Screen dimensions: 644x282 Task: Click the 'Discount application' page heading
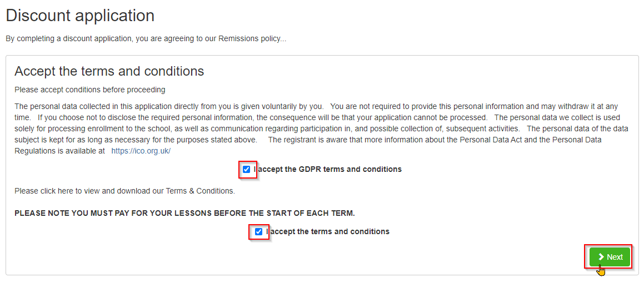pyautogui.click(x=80, y=16)
